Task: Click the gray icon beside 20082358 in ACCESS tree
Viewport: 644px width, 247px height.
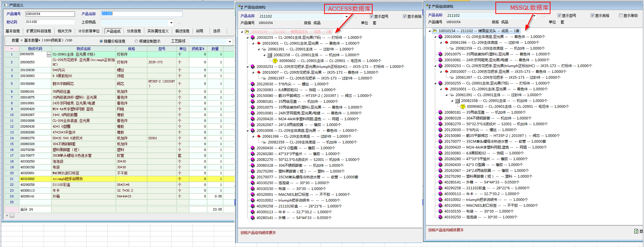Action: click(270, 55)
